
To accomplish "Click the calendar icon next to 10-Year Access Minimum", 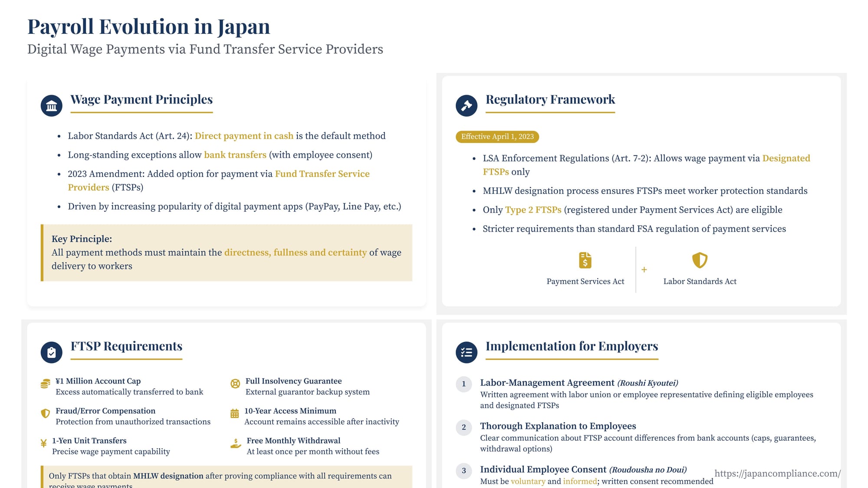I will click(x=234, y=413).
